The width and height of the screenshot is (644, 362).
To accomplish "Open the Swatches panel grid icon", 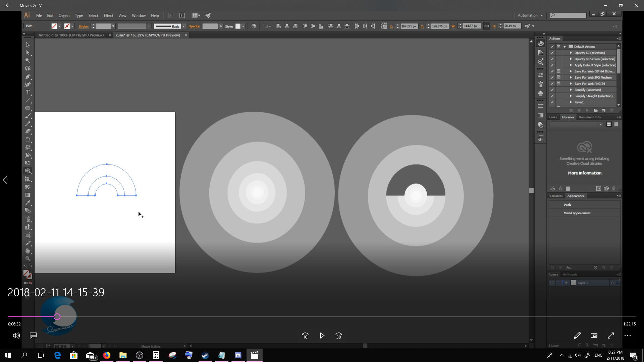I will [x=540, y=75].
